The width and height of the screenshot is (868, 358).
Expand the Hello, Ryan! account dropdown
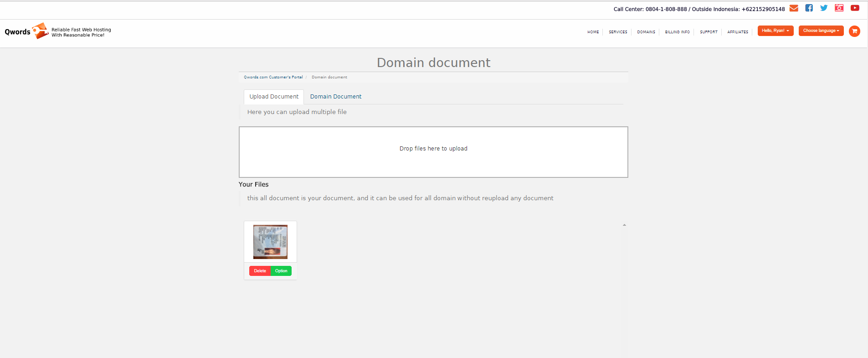tap(775, 31)
